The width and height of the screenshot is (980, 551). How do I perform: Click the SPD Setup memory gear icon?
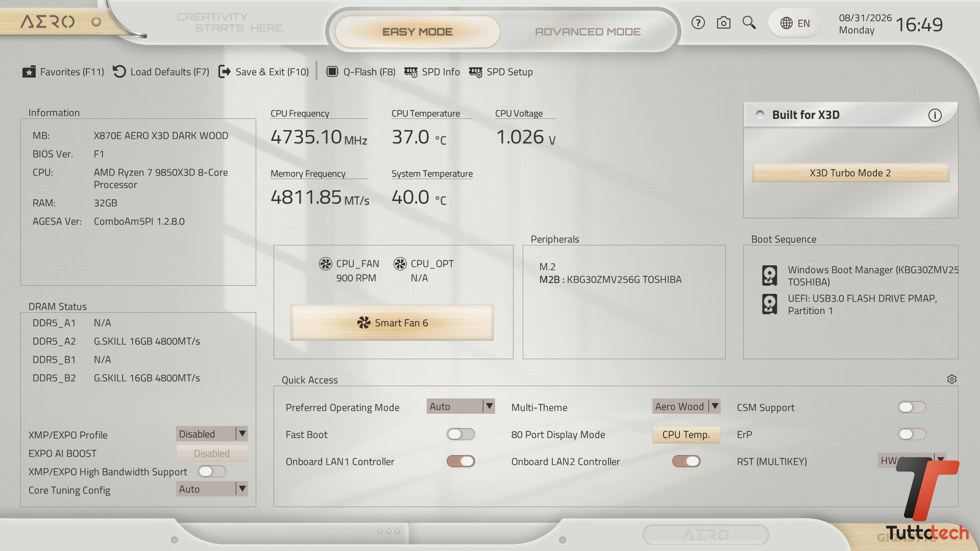click(476, 72)
